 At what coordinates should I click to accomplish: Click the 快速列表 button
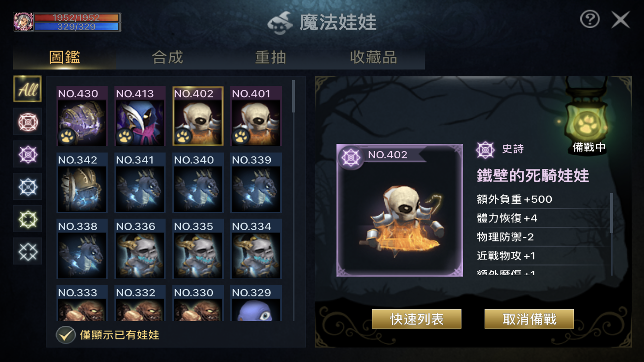click(417, 319)
